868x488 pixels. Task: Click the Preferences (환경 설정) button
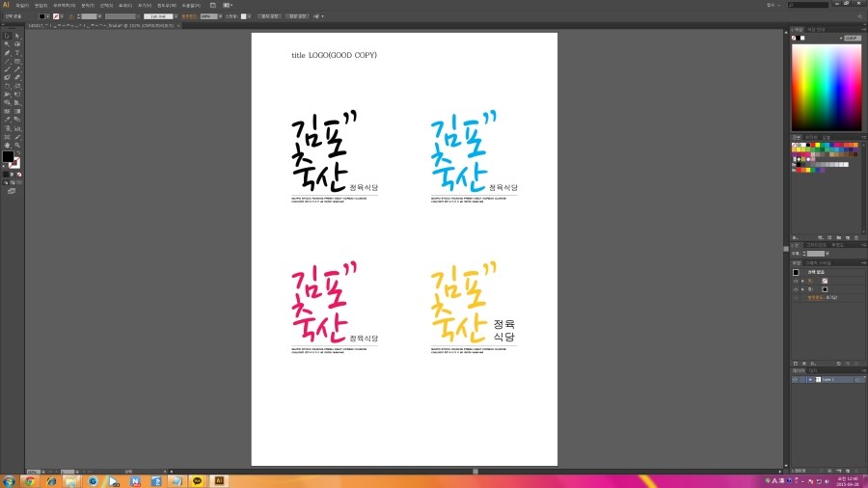[298, 16]
